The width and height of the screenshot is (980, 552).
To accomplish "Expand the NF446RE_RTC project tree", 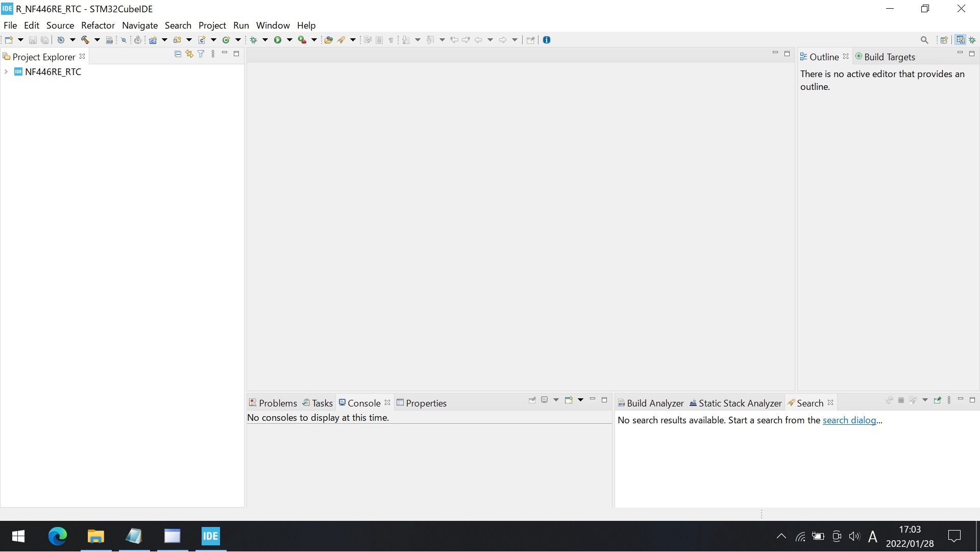I will [x=6, y=71].
